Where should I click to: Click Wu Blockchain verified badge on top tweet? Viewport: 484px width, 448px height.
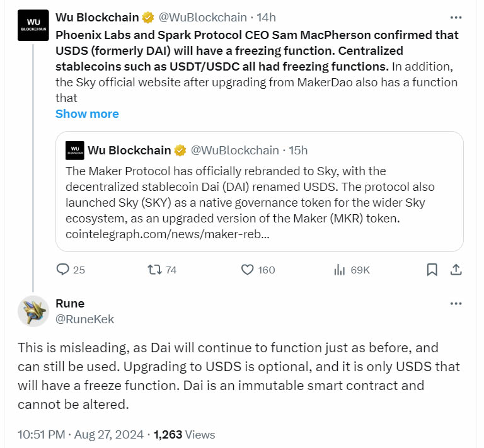tap(148, 18)
